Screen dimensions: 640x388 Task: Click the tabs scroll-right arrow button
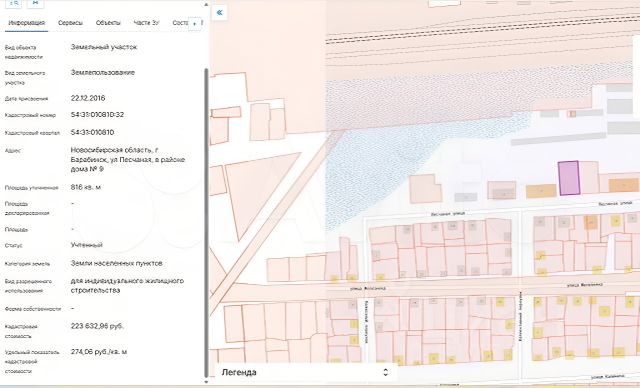(x=195, y=24)
